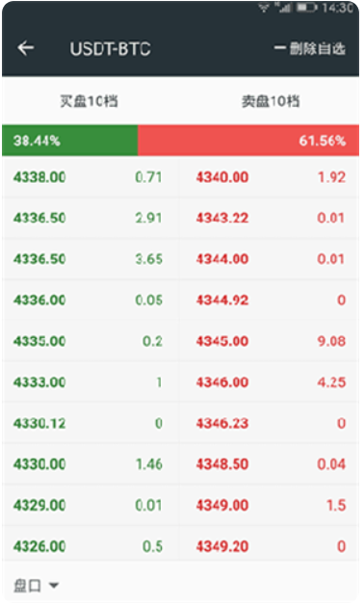This screenshot has height=605, width=364.
Task: Go back using the arrow icon
Action: (26, 48)
